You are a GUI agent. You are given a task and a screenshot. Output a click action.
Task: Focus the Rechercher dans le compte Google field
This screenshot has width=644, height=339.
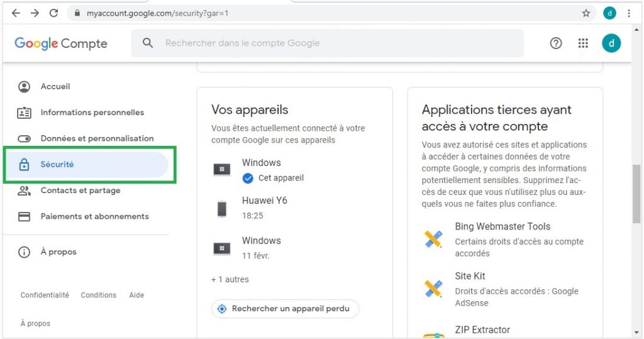pyautogui.click(x=327, y=43)
